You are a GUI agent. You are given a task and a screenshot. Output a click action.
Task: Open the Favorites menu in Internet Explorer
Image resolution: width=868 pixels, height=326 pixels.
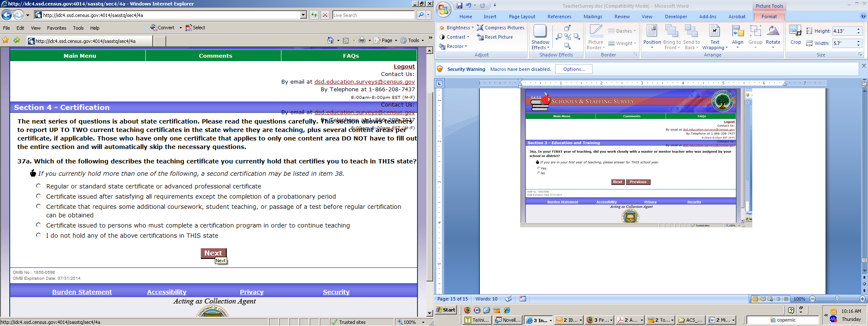pyautogui.click(x=56, y=28)
